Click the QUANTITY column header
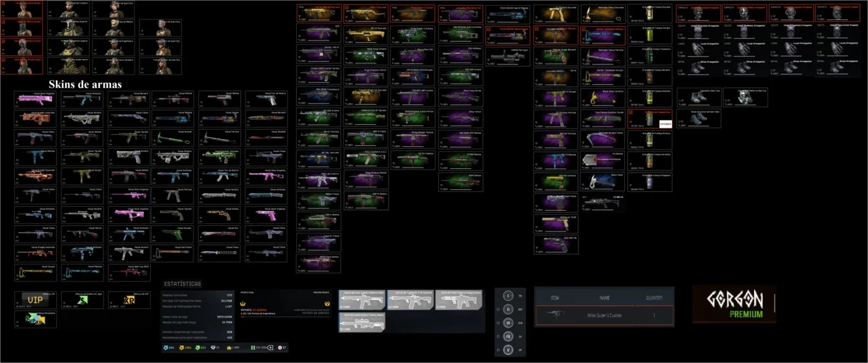The image size is (868, 363). [x=655, y=298]
